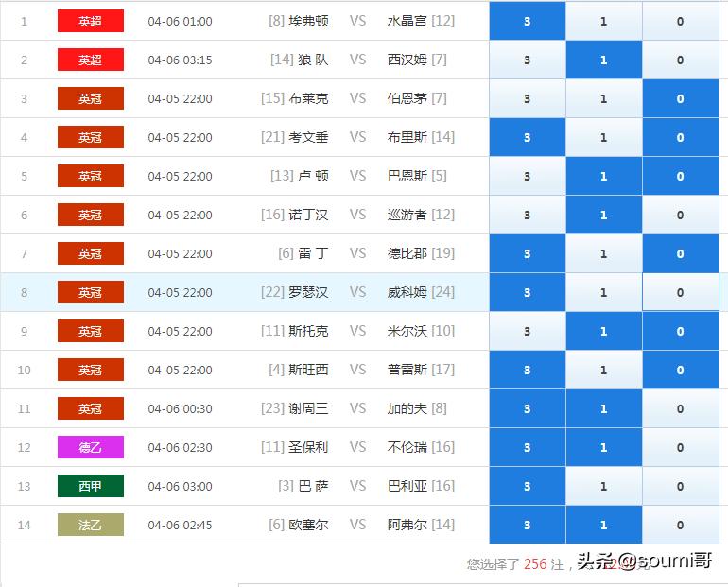
Task: Toggle the 1 option for 谢周三 vs 加的夫
Action: (604, 408)
